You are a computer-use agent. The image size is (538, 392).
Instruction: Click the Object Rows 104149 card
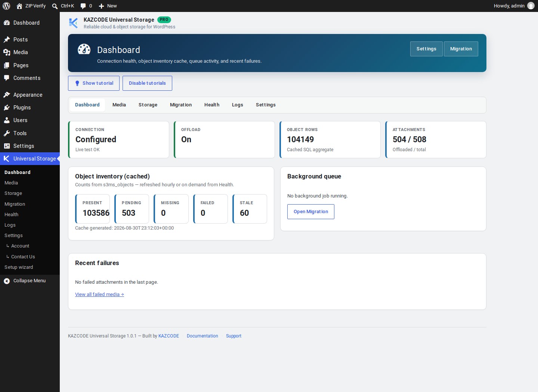click(x=330, y=140)
